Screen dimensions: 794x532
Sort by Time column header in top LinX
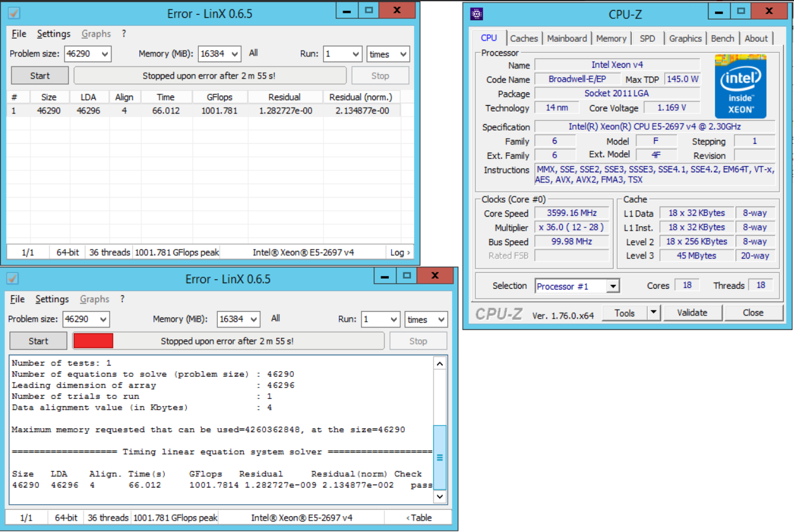[166, 97]
